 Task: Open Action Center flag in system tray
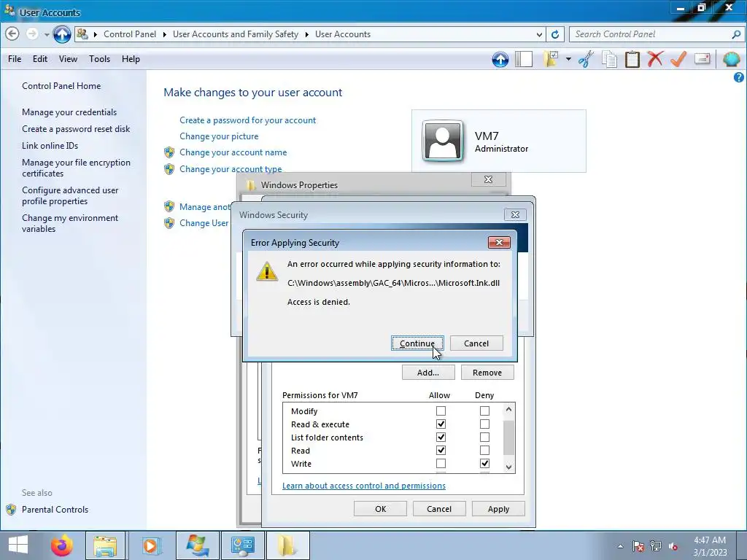(638, 546)
